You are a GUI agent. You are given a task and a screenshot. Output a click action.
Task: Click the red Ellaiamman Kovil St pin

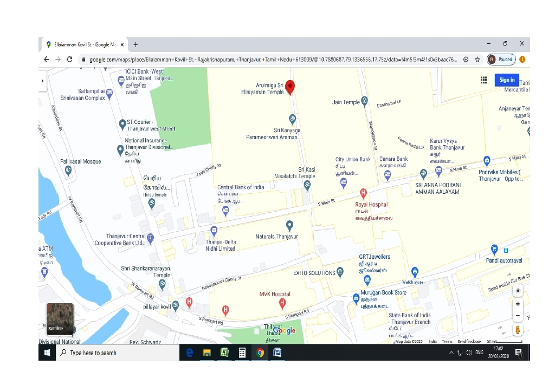(290, 87)
